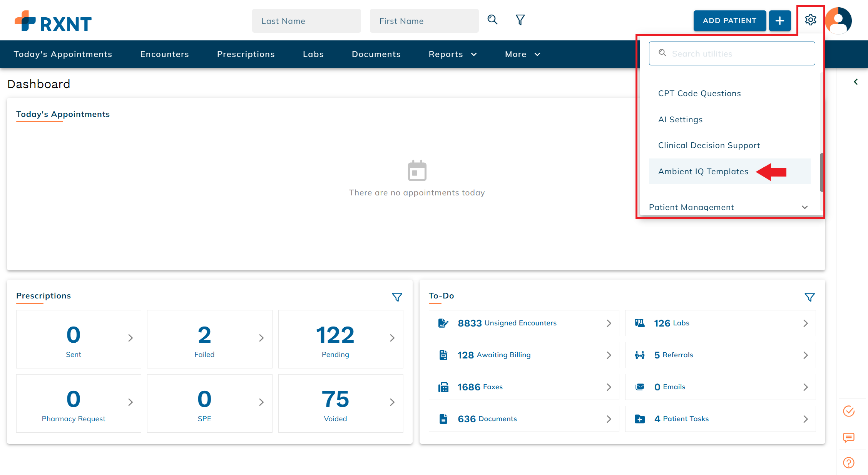Open the Reports dropdown menu

(x=453, y=54)
